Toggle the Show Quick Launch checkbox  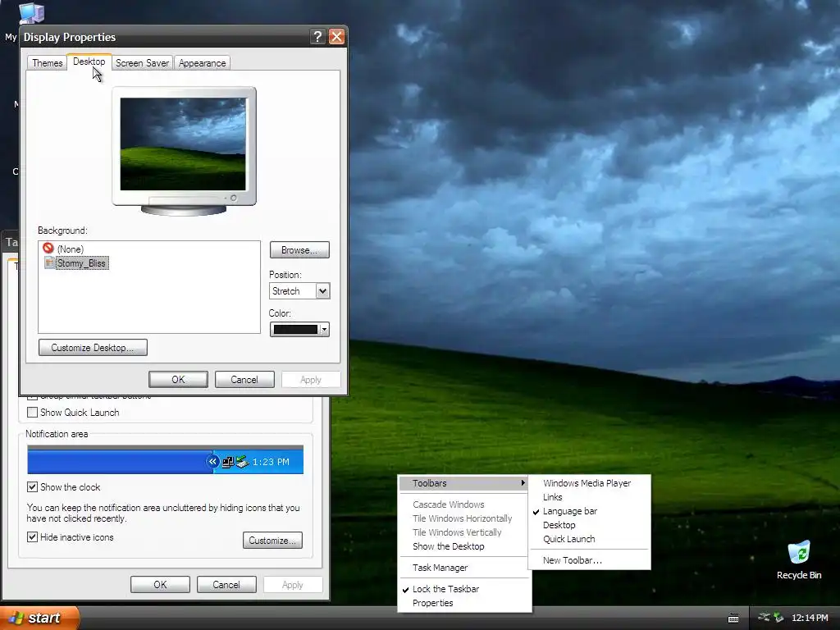click(x=32, y=413)
